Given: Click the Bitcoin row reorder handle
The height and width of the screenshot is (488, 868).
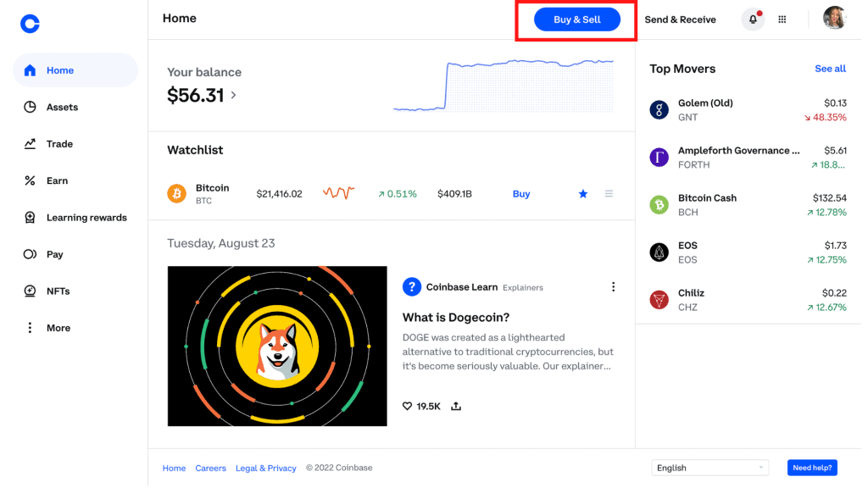Looking at the screenshot, I should (609, 194).
